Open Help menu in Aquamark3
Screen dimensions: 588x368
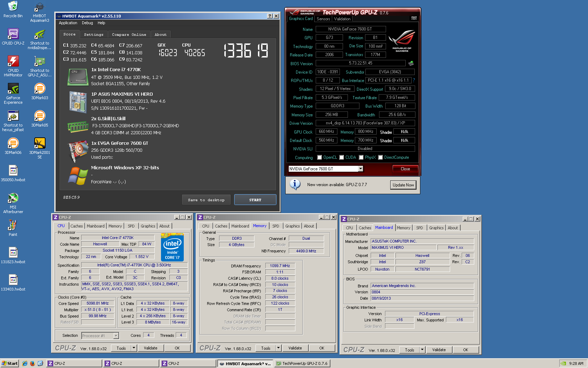pos(101,23)
